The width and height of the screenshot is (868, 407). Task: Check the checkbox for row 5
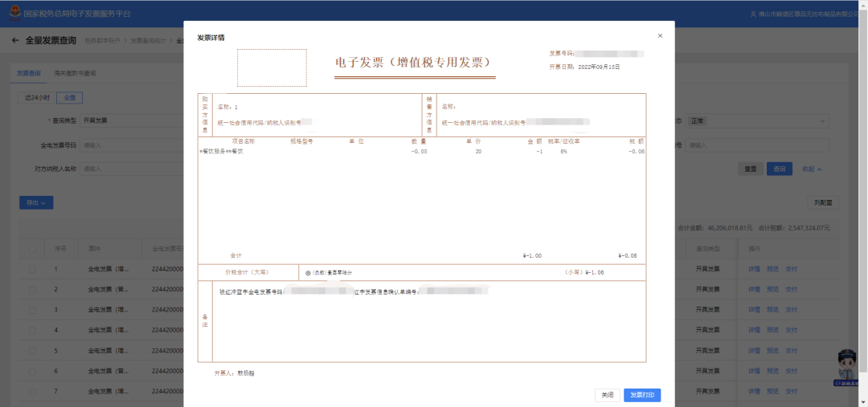click(x=33, y=351)
